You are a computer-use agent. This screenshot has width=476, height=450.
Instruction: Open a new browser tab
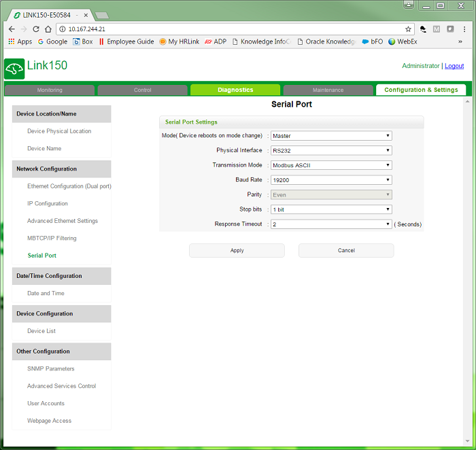102,15
